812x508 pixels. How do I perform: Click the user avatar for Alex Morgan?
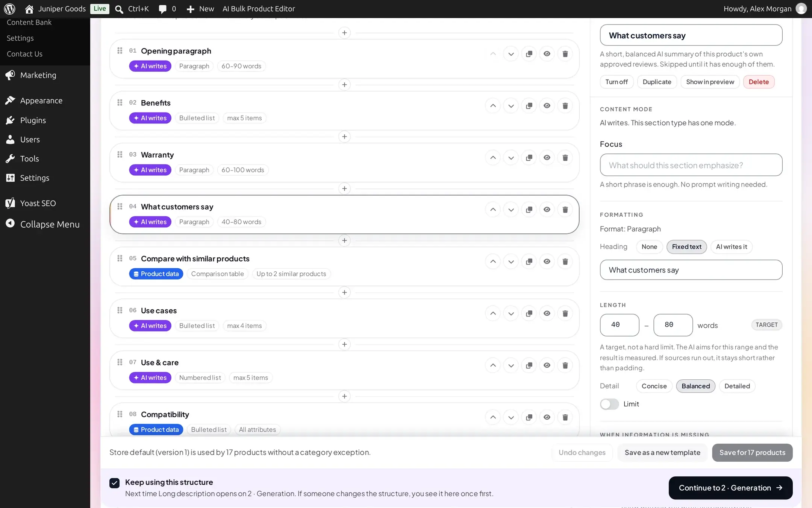click(x=801, y=9)
